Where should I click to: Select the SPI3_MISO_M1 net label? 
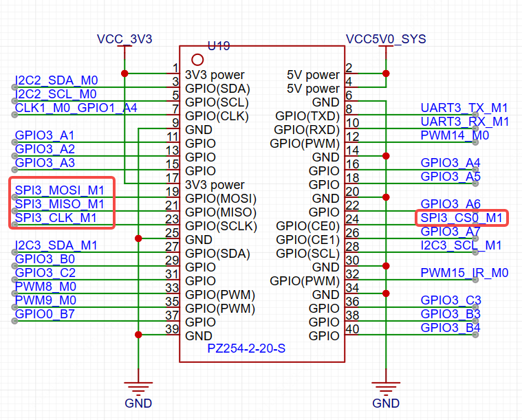[x=60, y=204]
